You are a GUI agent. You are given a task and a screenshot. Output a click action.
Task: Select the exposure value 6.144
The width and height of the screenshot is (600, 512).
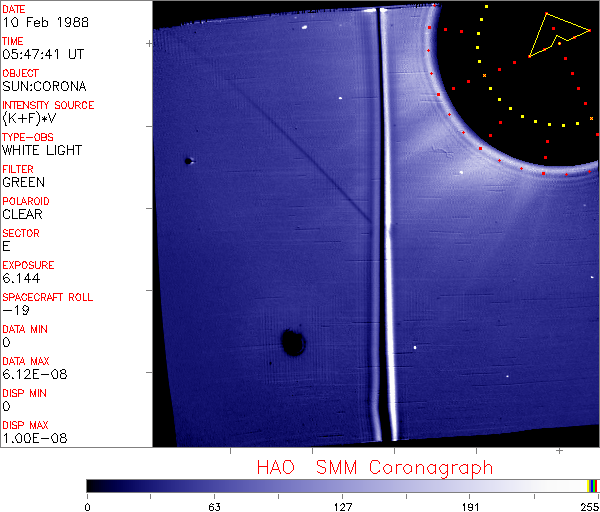[x=21, y=278]
